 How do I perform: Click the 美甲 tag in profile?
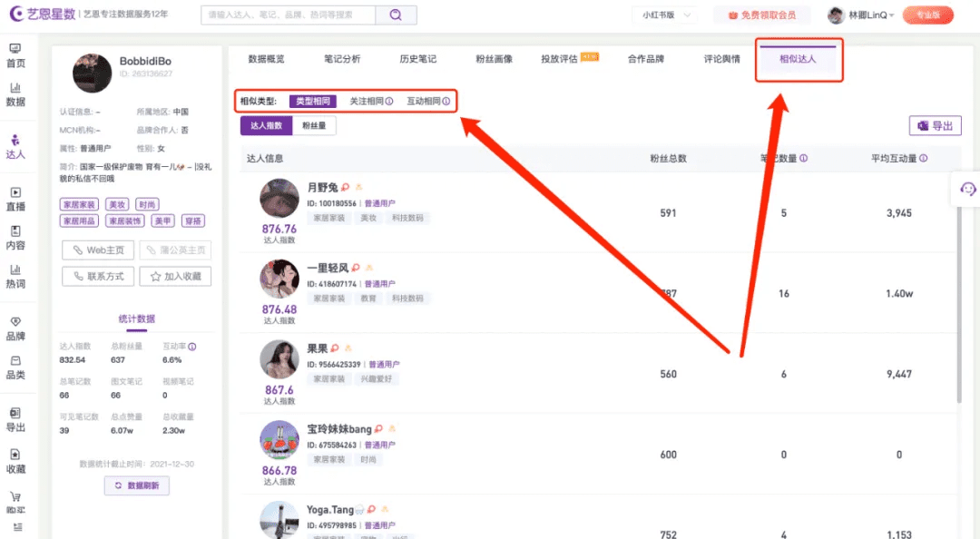(x=163, y=220)
